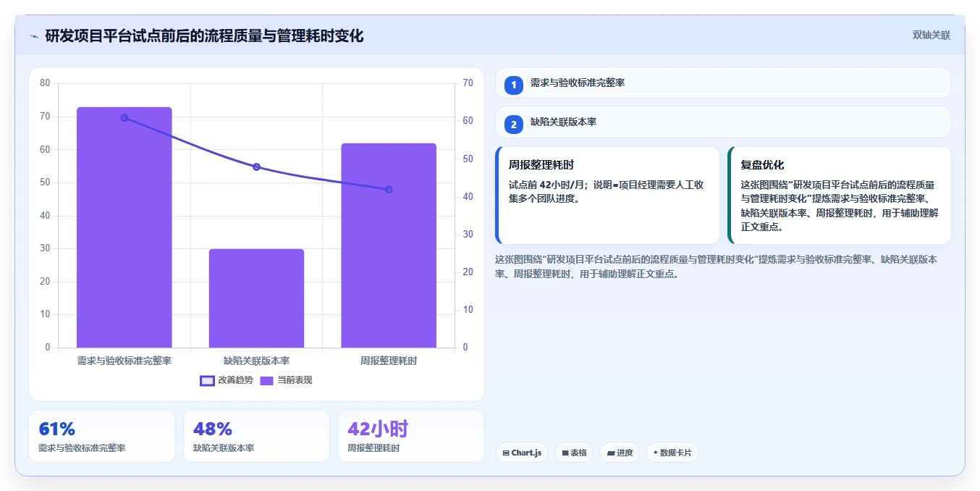980x491 pixels.
Task: Click the 周报整理耗时 bar
Action: click(389, 246)
